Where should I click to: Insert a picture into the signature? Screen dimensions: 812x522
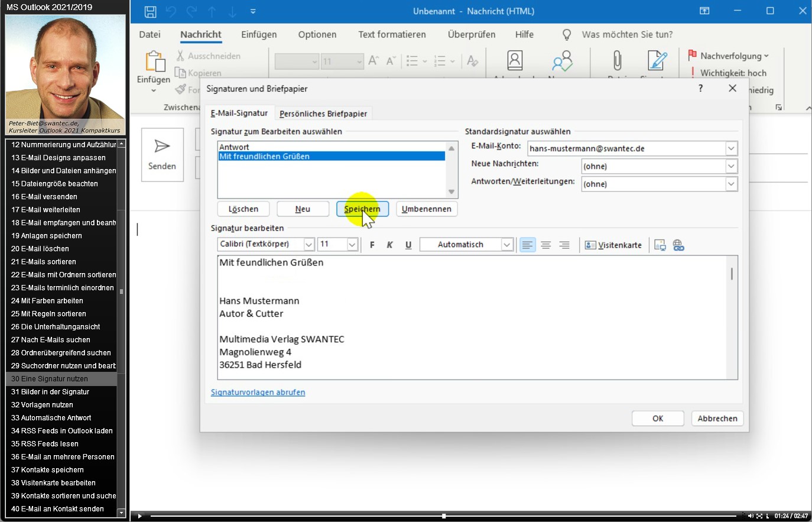pyautogui.click(x=660, y=245)
